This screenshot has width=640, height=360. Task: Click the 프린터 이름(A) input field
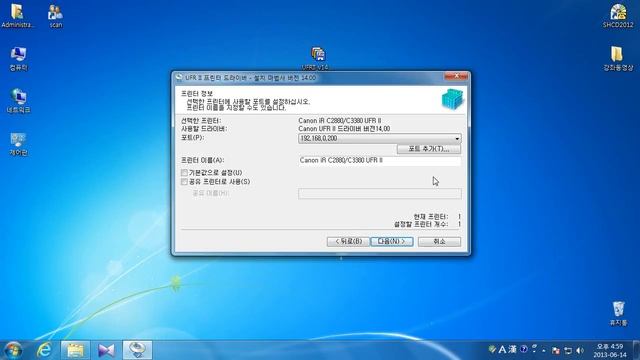pos(380,161)
